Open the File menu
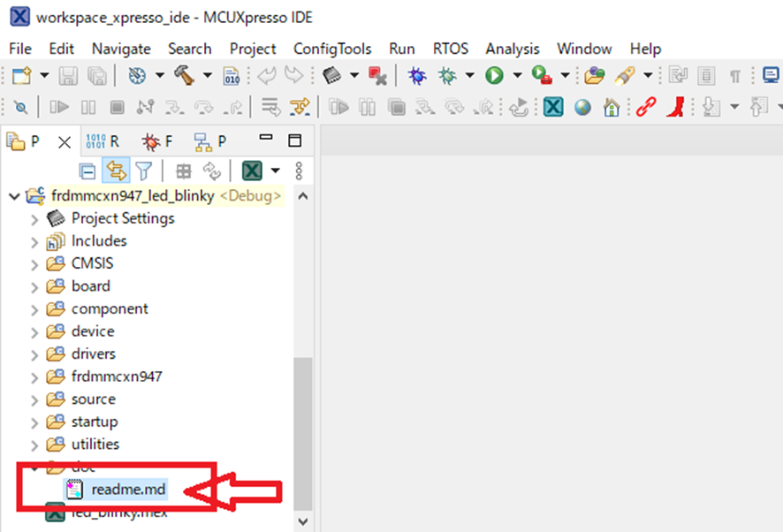This screenshot has height=532, width=783. 20,49
